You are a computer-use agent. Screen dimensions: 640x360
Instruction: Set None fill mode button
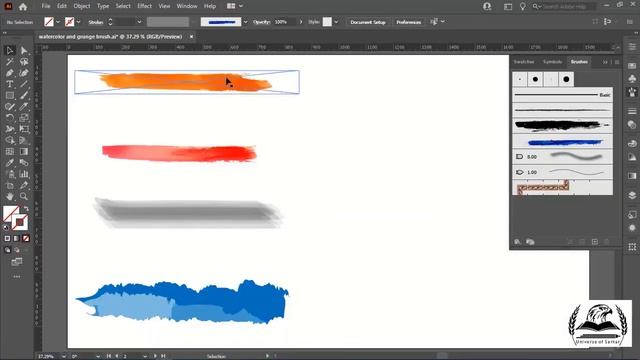tap(26, 238)
